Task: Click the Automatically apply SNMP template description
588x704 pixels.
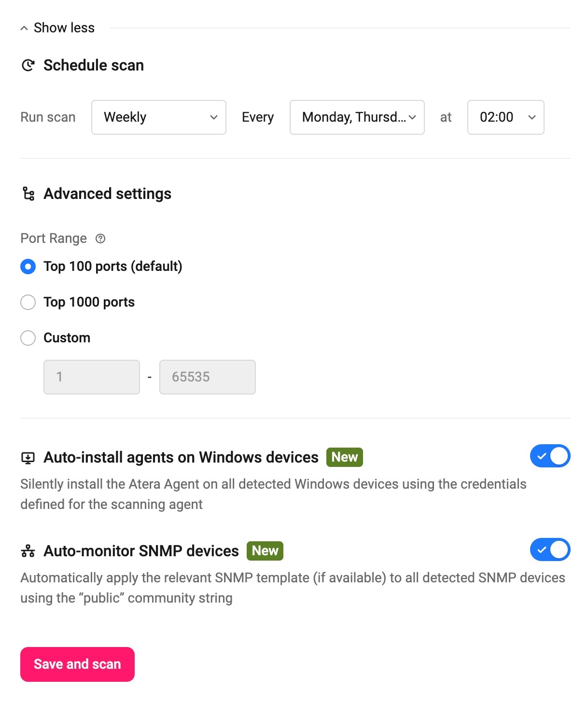Action: [x=293, y=588]
